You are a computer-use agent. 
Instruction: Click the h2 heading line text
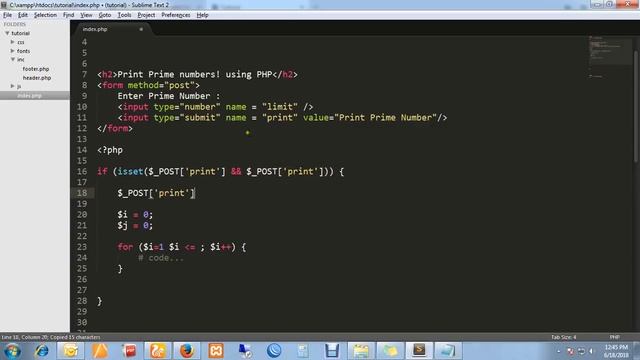pyautogui.click(x=198, y=75)
